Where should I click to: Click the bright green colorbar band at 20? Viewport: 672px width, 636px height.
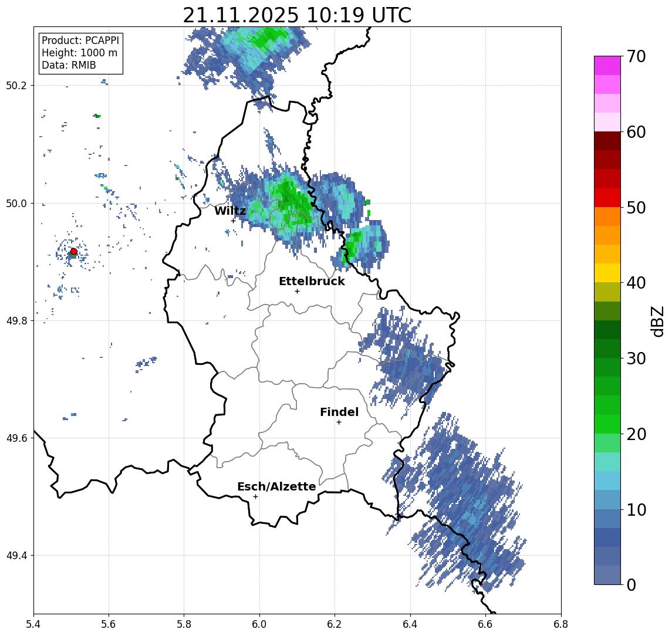point(607,424)
